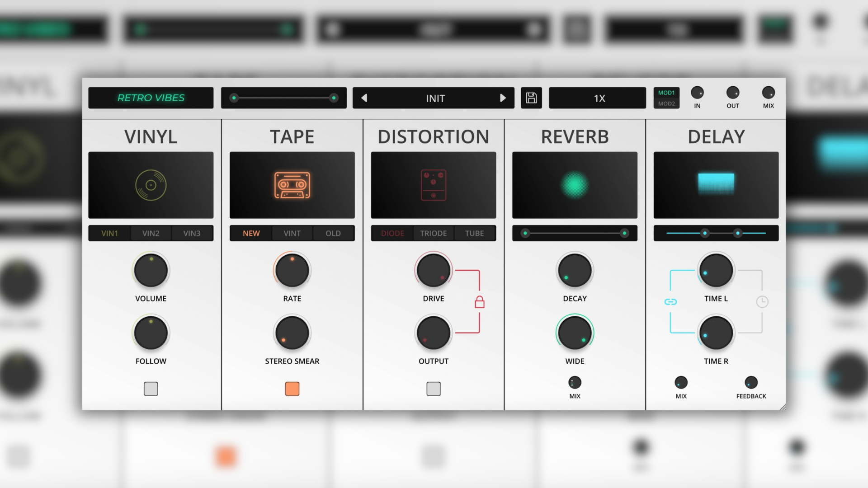Click the RETRO VIBES preset name display
Screen dimensions: 868x488
[151, 98]
